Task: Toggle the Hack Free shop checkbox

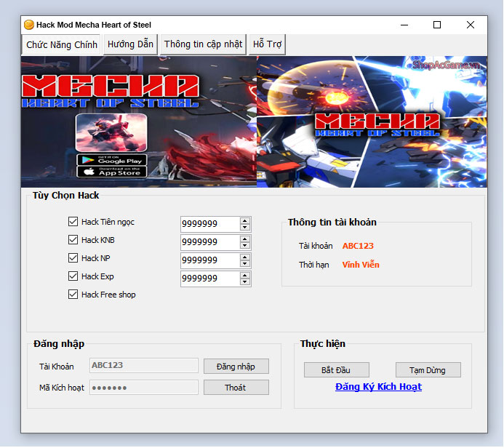Action: tap(73, 295)
